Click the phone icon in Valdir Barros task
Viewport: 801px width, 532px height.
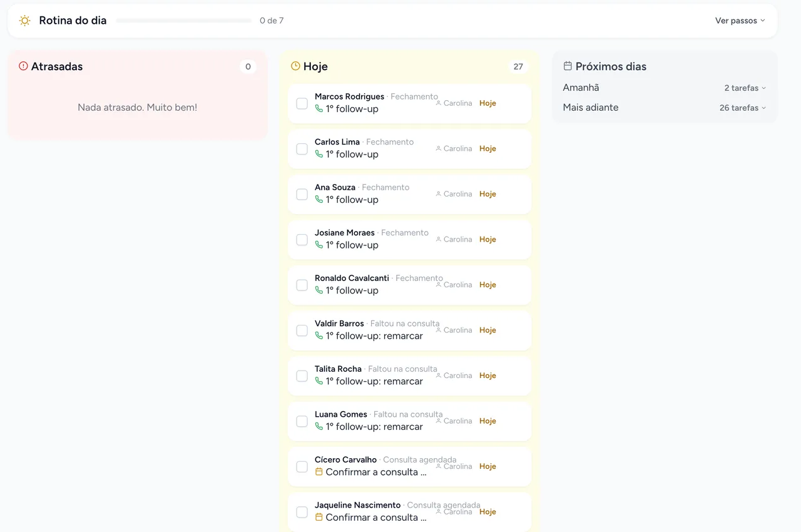[x=319, y=335]
